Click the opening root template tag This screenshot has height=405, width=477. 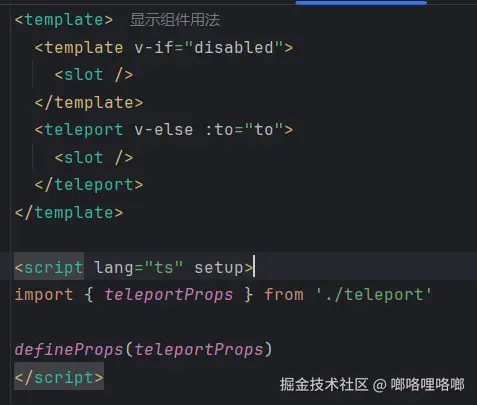(64, 20)
